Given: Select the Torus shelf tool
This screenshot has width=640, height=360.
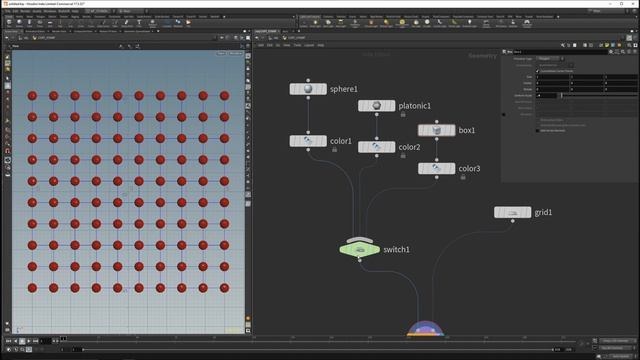Looking at the screenshot, I should coord(40,24).
